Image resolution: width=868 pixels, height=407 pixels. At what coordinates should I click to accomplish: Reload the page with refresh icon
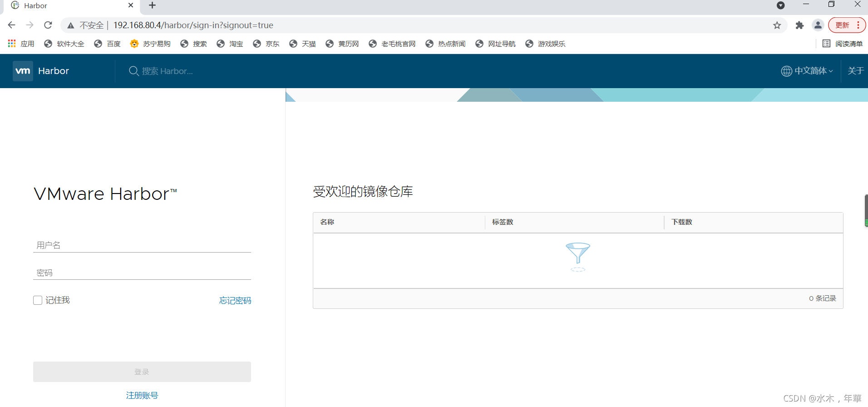[x=48, y=25]
